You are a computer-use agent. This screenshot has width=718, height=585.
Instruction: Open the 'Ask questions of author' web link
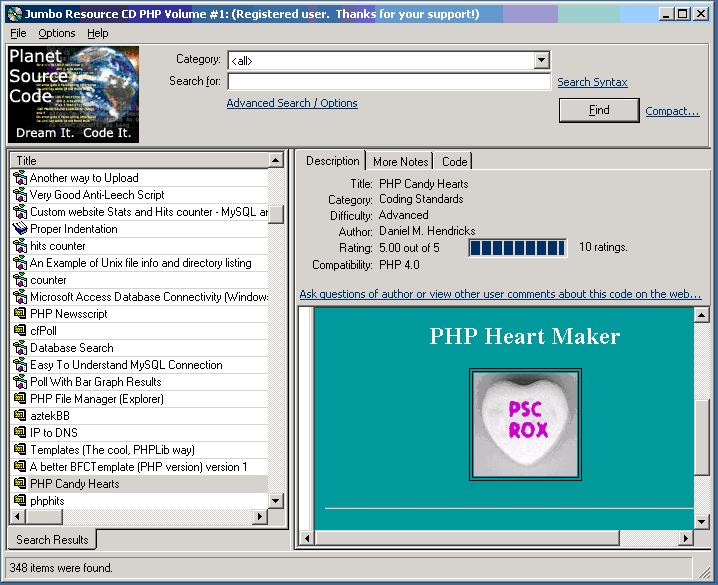(x=500, y=294)
